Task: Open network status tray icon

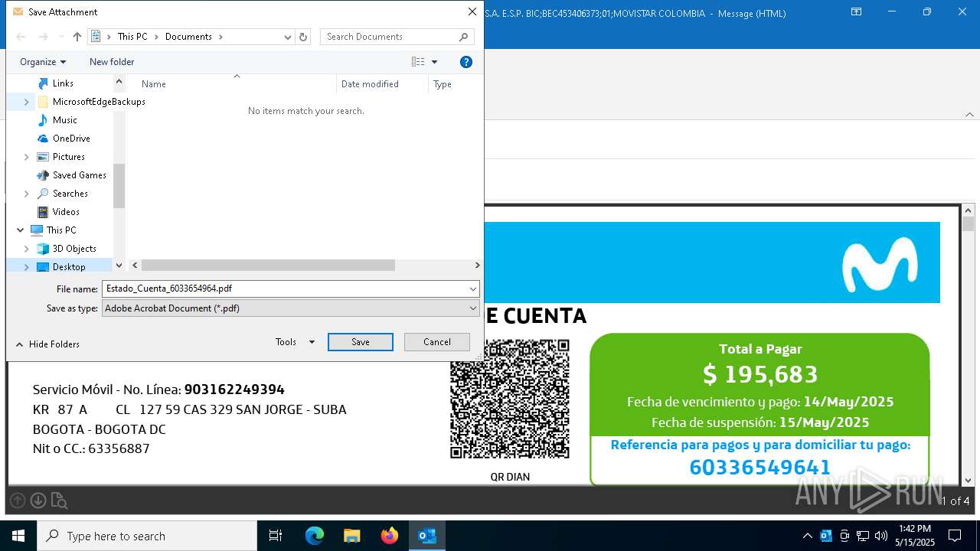Action: click(x=863, y=536)
